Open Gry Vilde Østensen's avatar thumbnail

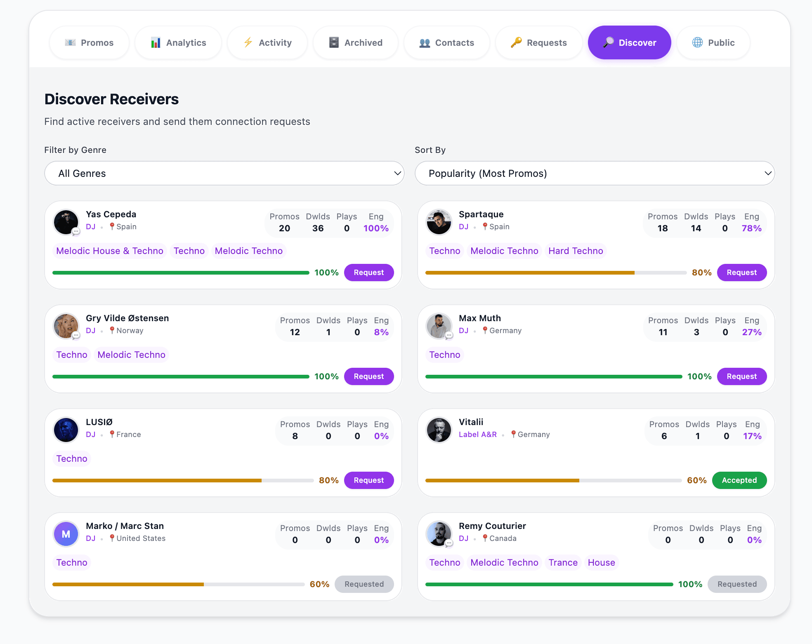[x=66, y=326]
